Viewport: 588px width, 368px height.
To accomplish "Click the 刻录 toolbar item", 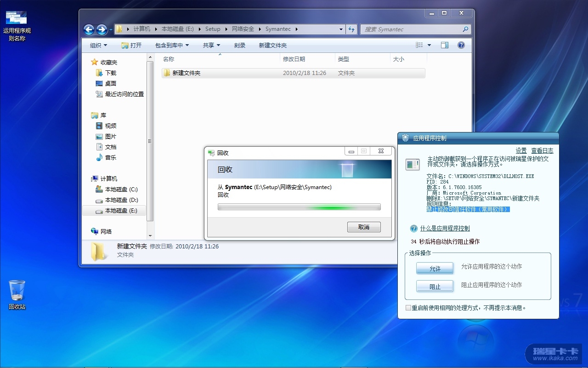I will click(239, 45).
